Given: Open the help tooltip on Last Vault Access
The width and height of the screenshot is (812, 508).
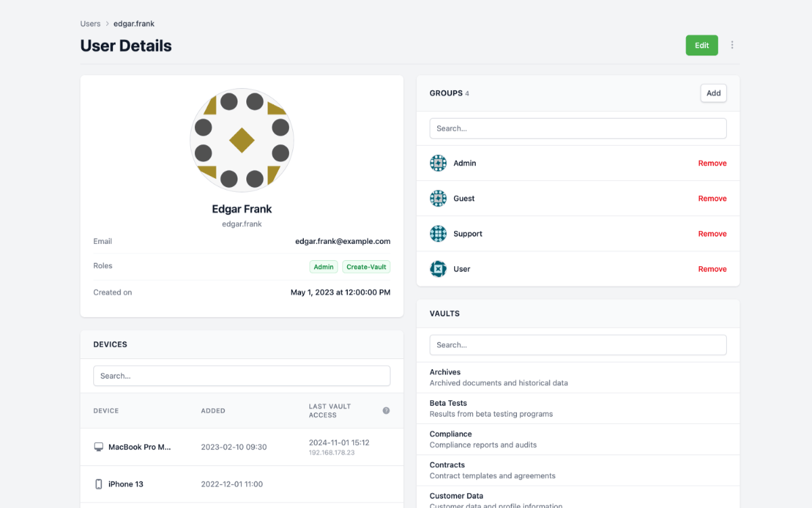Looking at the screenshot, I should (x=386, y=410).
